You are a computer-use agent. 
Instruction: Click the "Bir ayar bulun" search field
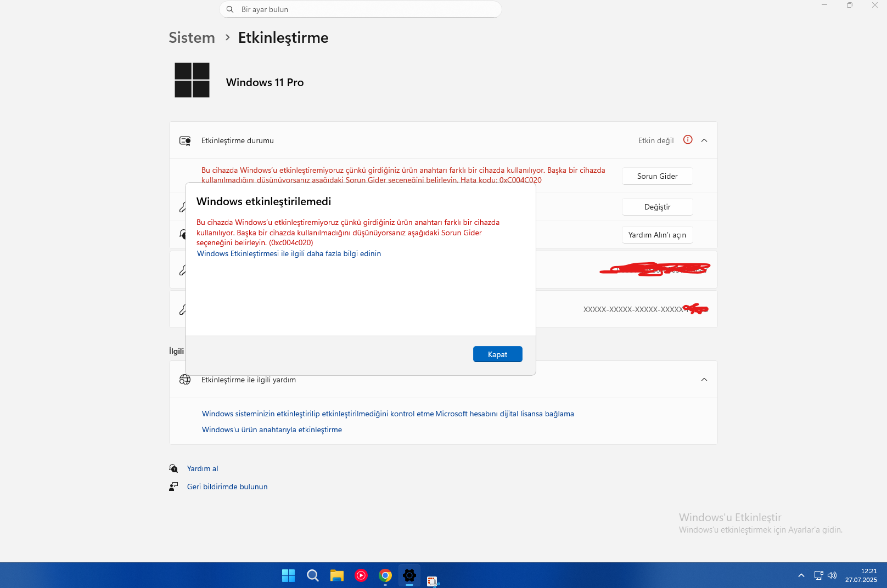pos(360,9)
